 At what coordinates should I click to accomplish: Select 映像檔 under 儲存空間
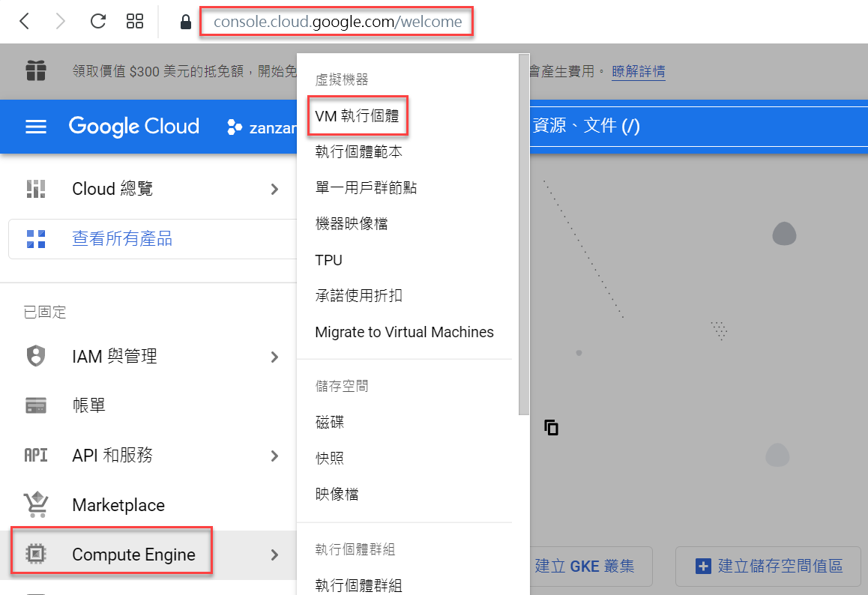click(x=337, y=494)
